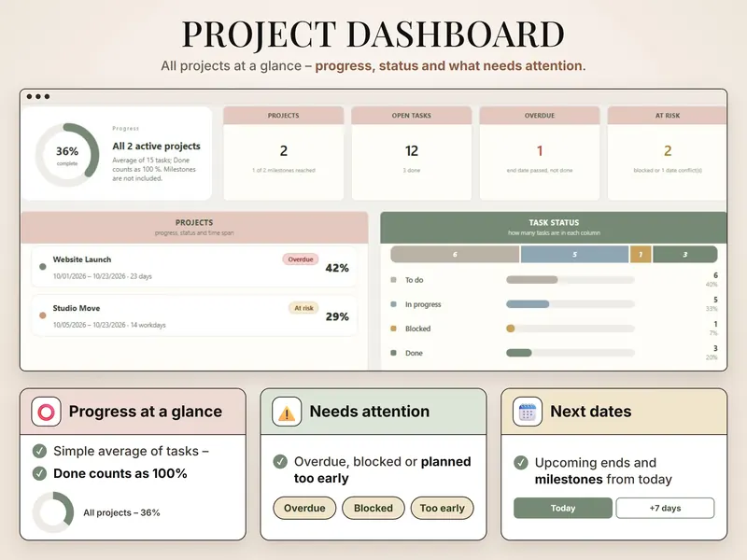Click checkmark next to Simple average of tasks
This screenshot has height=560, width=747.
pos(39,451)
